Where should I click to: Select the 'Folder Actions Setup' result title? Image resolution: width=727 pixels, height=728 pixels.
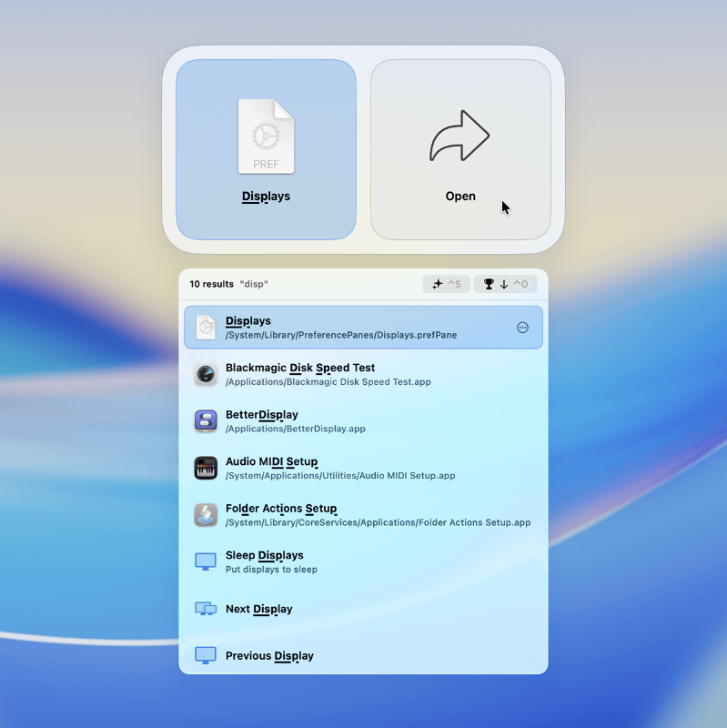pyautogui.click(x=281, y=509)
